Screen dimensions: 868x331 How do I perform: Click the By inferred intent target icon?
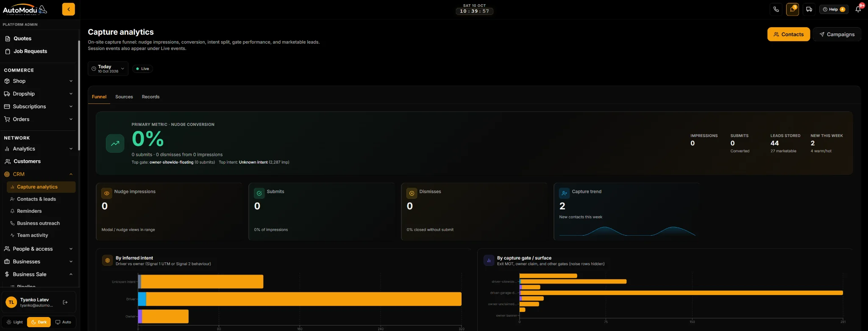point(108,260)
